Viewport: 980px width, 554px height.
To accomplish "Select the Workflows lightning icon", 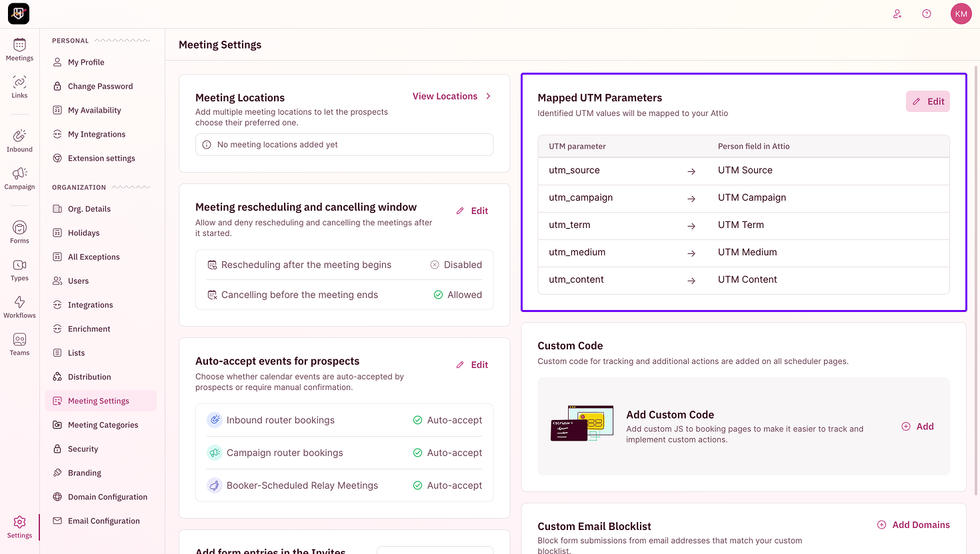I will click(x=19, y=307).
